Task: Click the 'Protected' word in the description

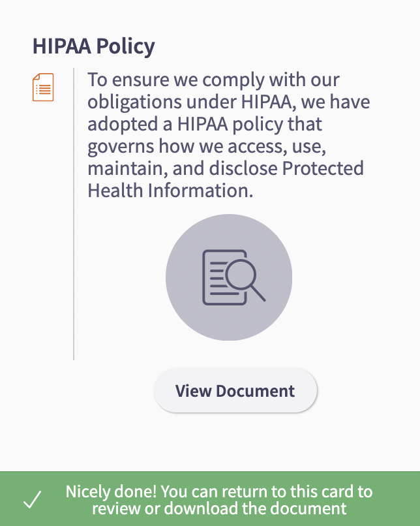Action: (x=323, y=168)
